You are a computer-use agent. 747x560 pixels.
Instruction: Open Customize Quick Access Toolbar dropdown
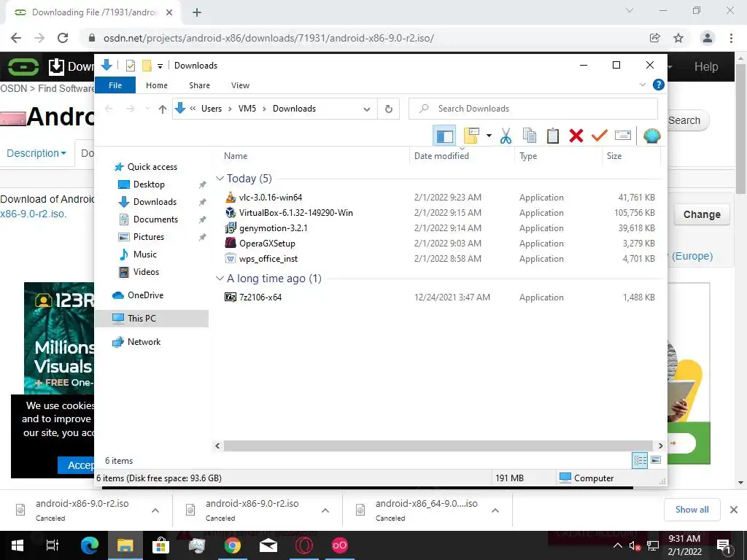pos(160,66)
